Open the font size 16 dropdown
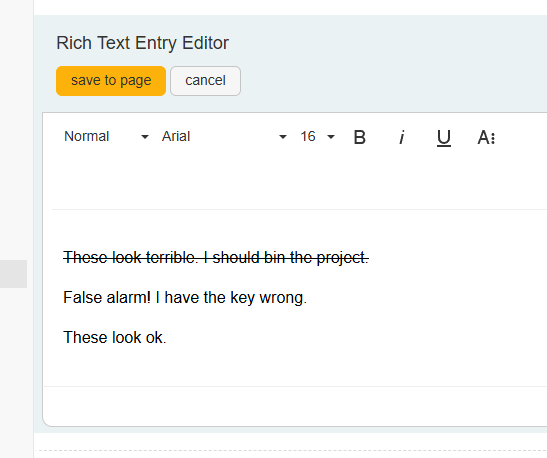The image size is (547, 458). click(x=317, y=136)
